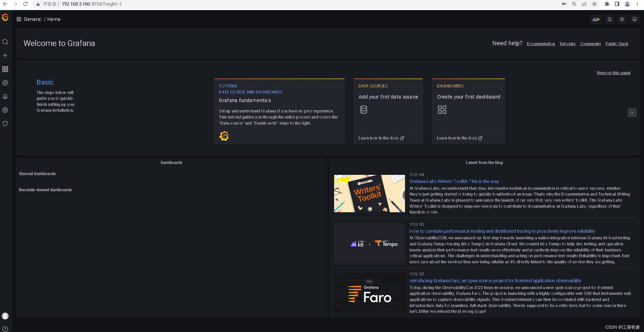Open the Documentation link
The height and width of the screenshot is (332, 644).
tap(541, 44)
